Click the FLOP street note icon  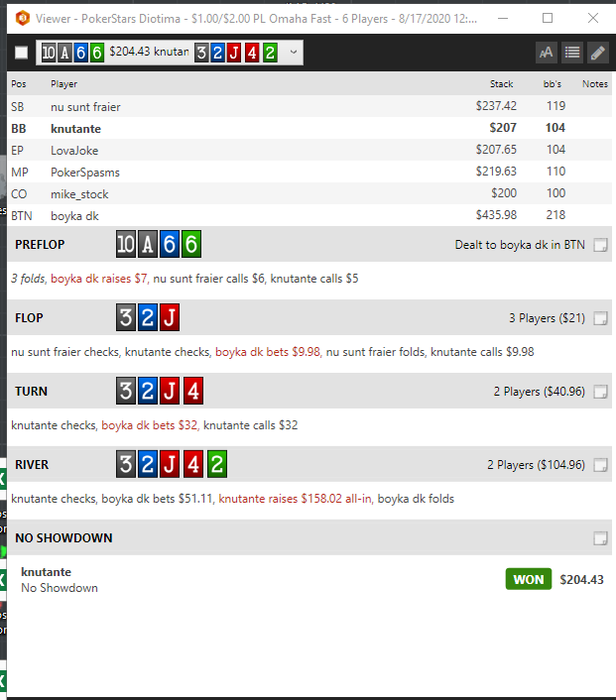[600, 318]
